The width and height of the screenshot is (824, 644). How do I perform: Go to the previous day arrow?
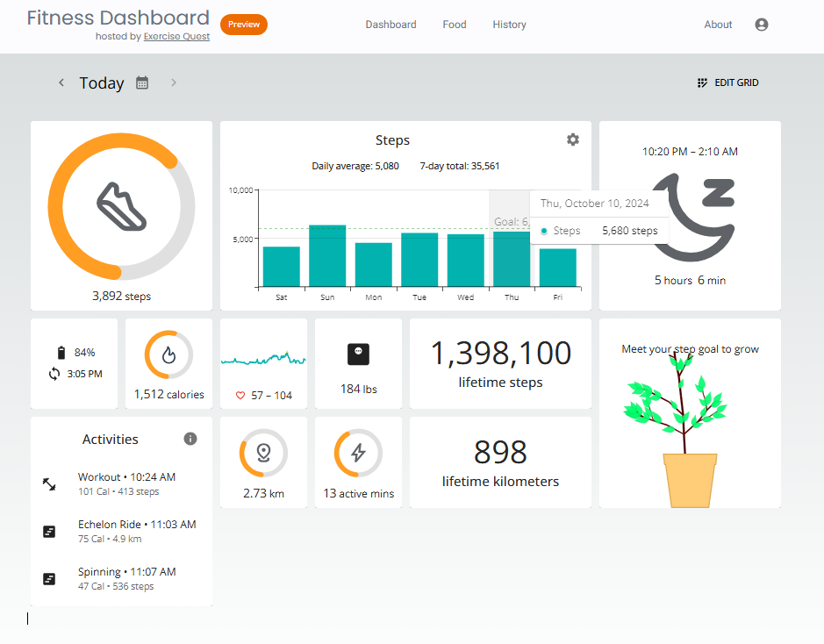point(61,82)
